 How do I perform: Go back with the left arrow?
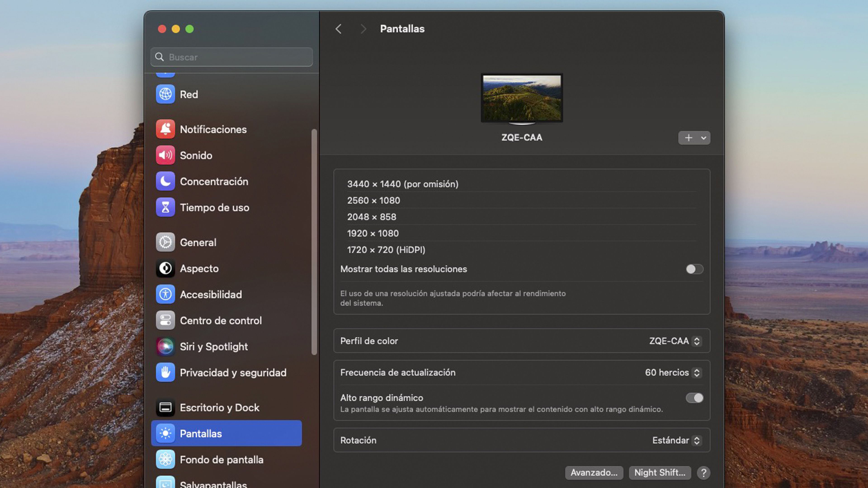[x=339, y=29]
